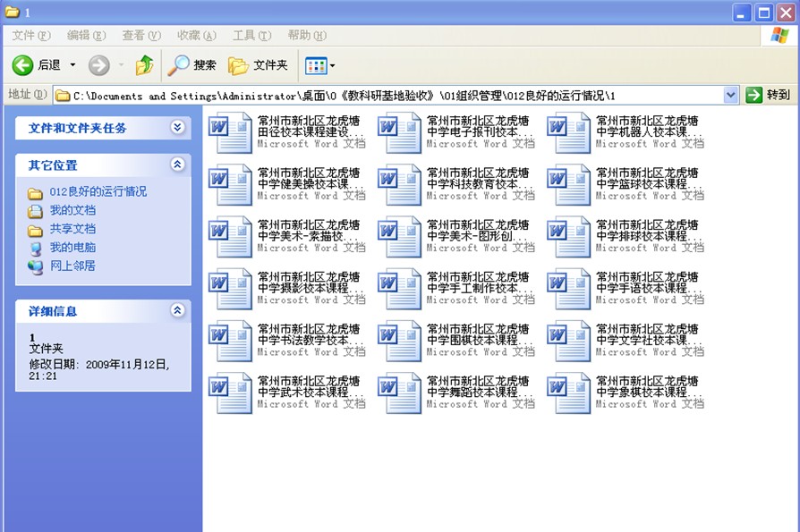
Task: Open 共享文档 link
Action: tap(72, 229)
